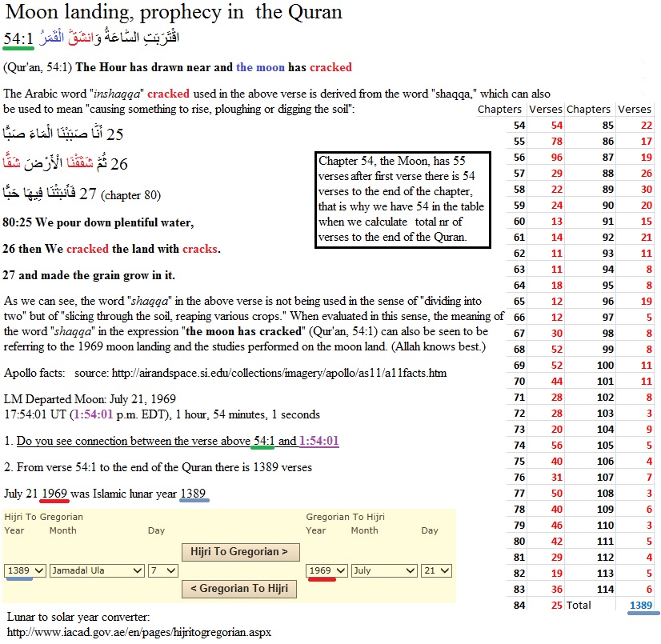This screenshot has height=644, width=661.
Task: Open the Gregorian day dropdown showing 21
Action: pyautogui.click(x=436, y=570)
